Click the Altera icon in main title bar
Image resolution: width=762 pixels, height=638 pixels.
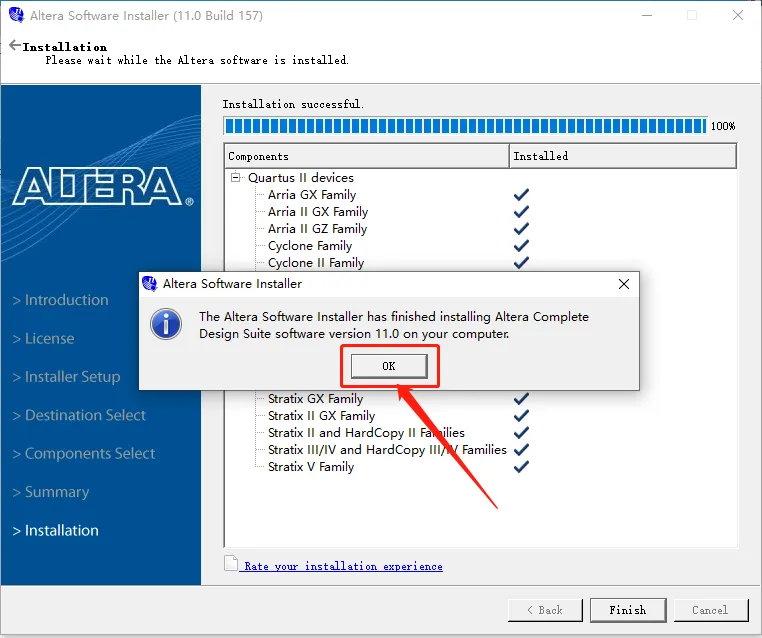pos(17,15)
